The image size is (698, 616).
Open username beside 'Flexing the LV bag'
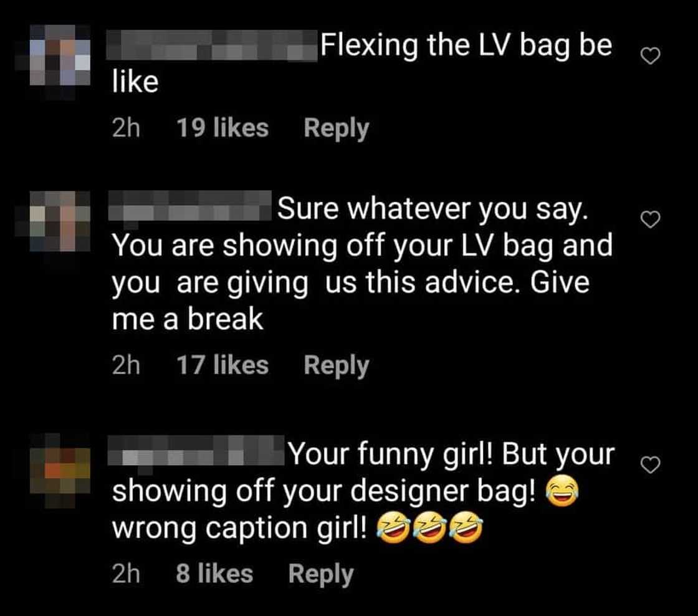pos(212,45)
